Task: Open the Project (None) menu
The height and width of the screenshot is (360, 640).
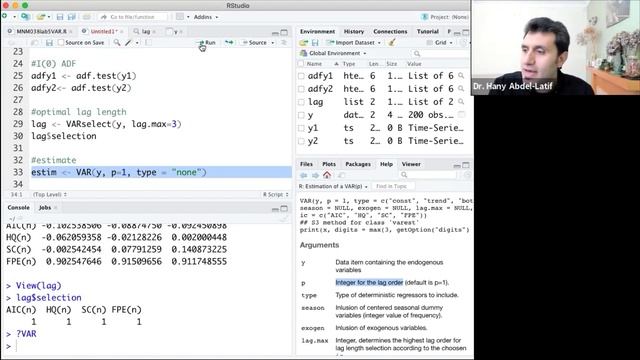Action: [x=445, y=17]
